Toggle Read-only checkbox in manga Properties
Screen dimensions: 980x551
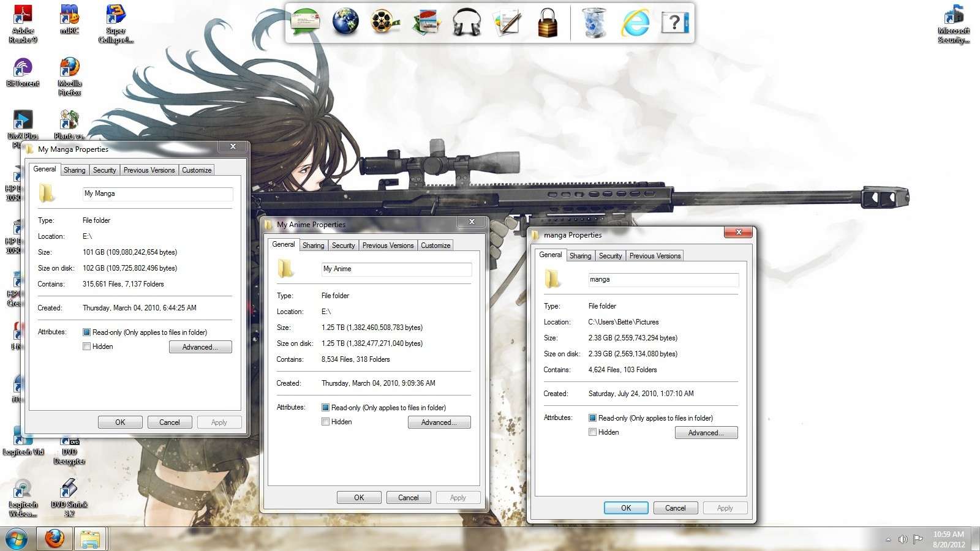[x=593, y=418]
